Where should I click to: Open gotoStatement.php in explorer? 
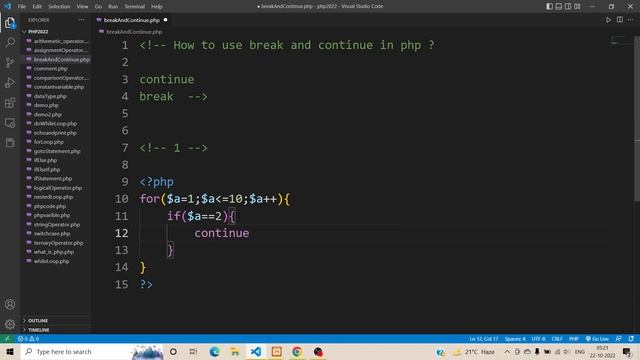[x=57, y=151]
